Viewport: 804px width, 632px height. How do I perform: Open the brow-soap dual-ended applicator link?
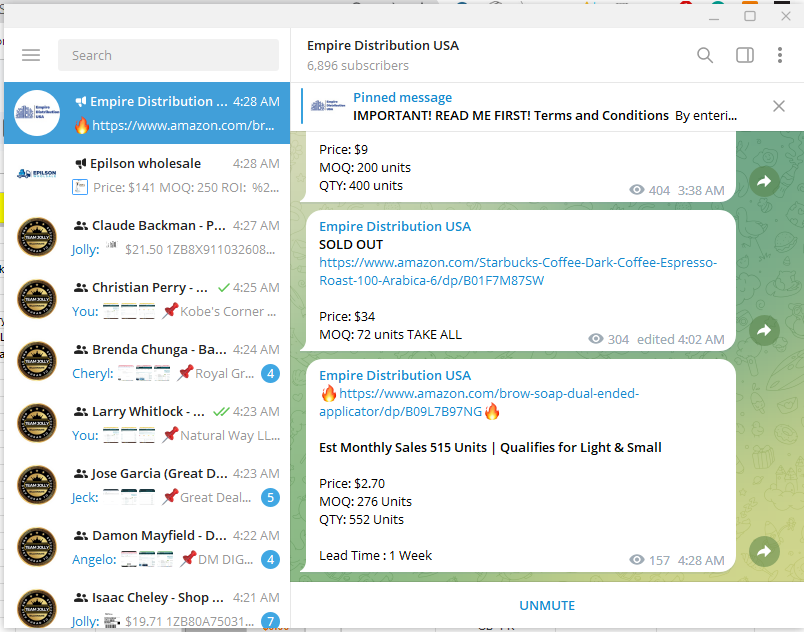(x=479, y=402)
